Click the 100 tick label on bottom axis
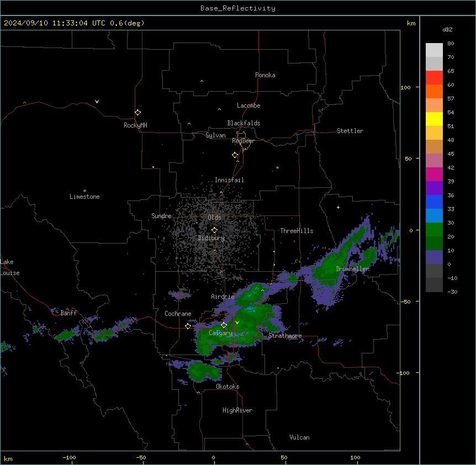Image resolution: width=476 pixels, height=465 pixels. pyautogui.click(x=355, y=457)
